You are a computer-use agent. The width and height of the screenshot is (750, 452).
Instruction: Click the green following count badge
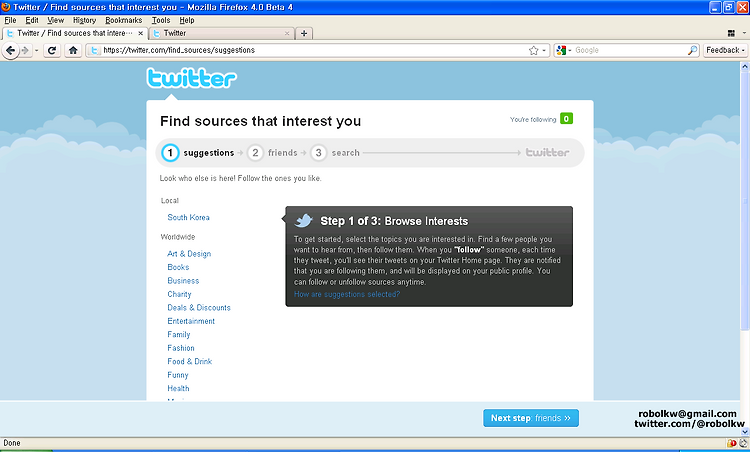[566, 119]
